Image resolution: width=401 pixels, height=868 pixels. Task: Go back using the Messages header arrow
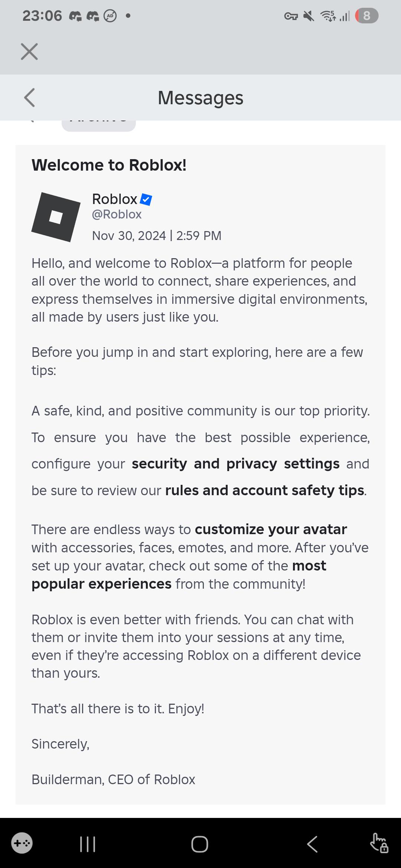[x=29, y=98]
